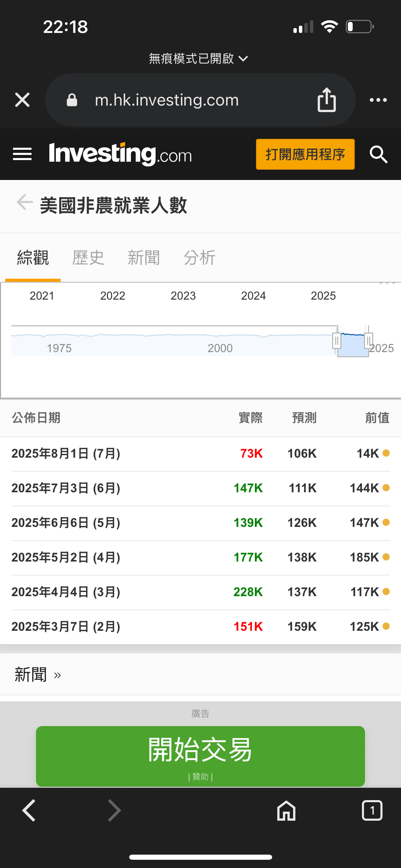Switch to the 分析 tab
Image resolution: width=401 pixels, height=868 pixels.
pos(199,257)
